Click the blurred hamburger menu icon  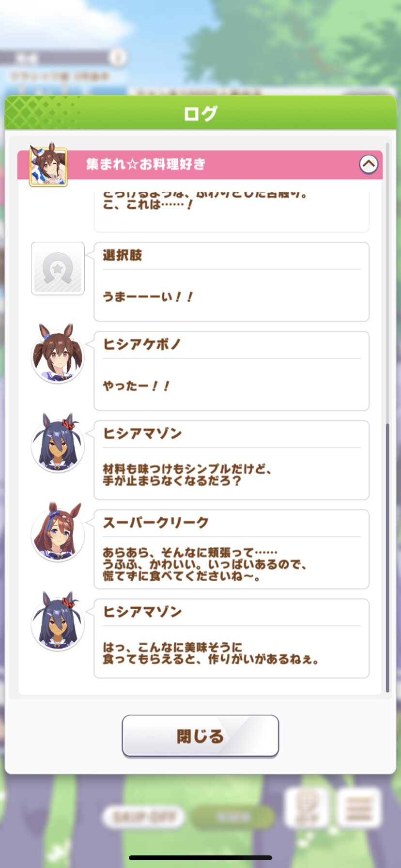[359, 808]
